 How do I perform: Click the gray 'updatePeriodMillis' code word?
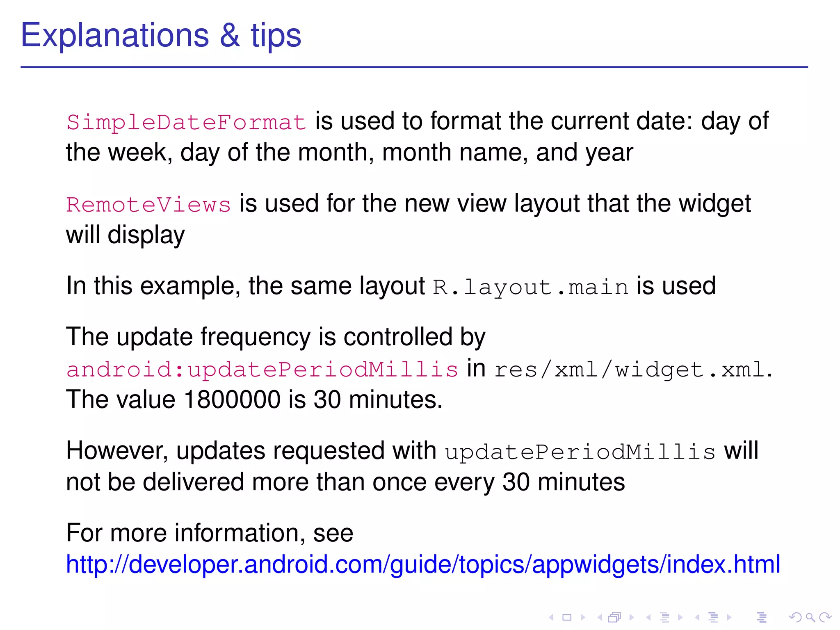pyautogui.click(x=581, y=452)
